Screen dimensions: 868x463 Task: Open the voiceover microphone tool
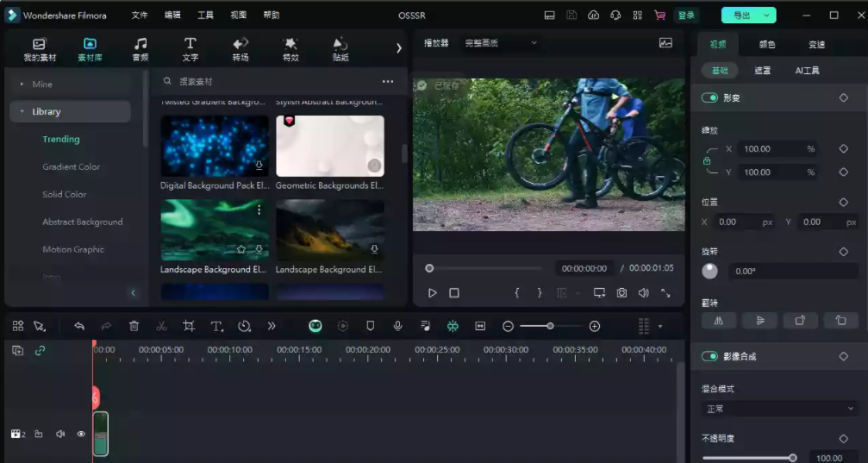pyautogui.click(x=397, y=326)
